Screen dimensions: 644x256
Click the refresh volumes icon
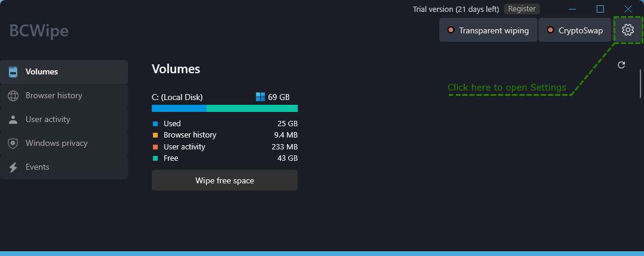click(621, 65)
